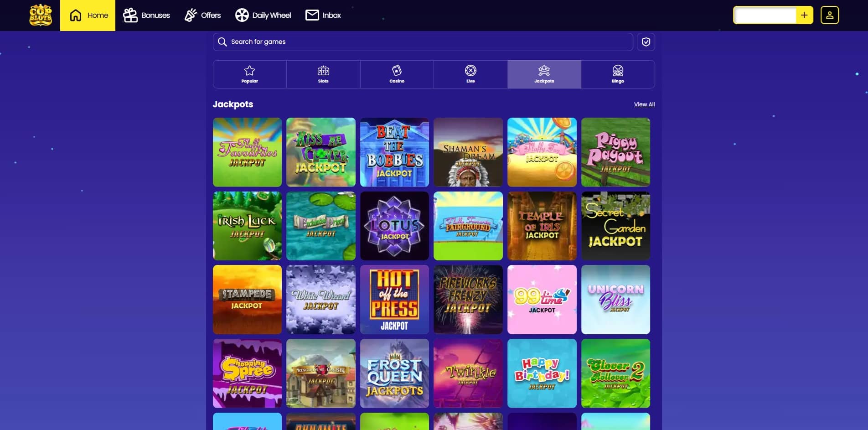This screenshot has width=868, height=430.
Task: Open the Inbox envelope icon
Action: 312,15
